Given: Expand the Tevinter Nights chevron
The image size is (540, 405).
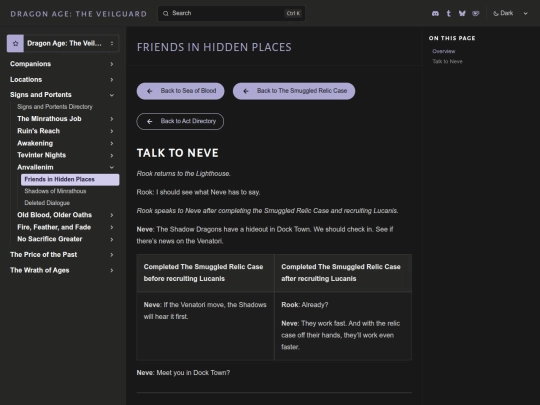Looking at the screenshot, I should 112,155.
